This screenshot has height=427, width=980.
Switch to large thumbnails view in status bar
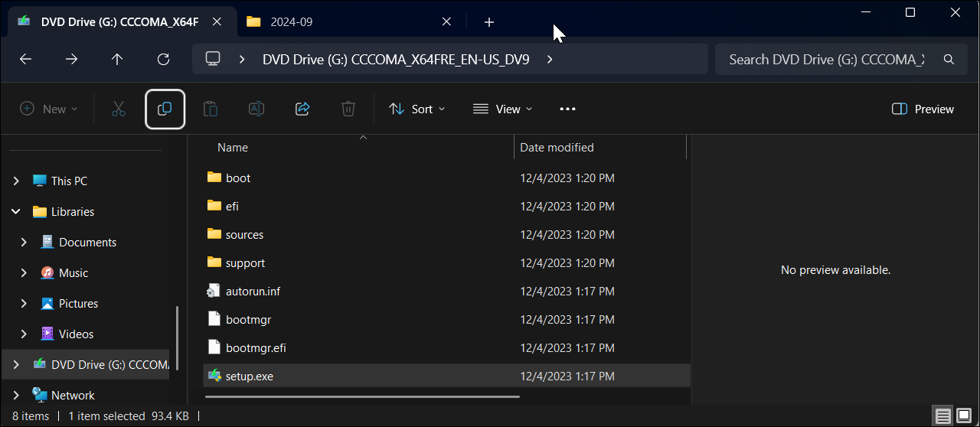(x=963, y=416)
